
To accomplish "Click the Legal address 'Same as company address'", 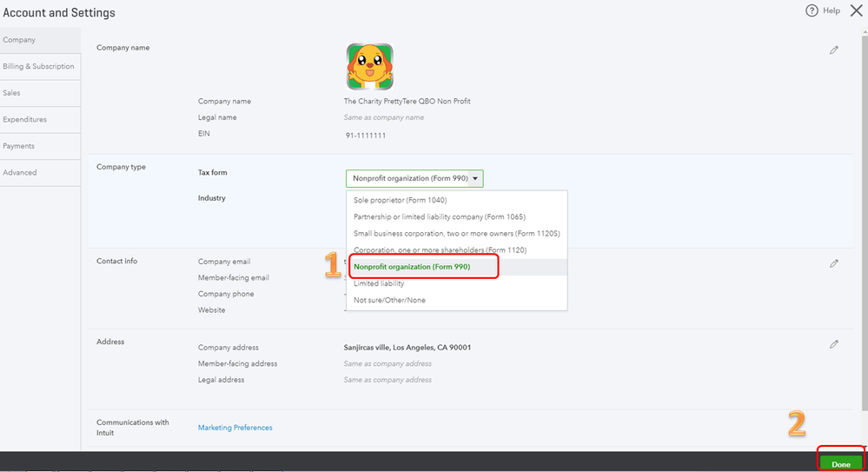I will point(388,380).
